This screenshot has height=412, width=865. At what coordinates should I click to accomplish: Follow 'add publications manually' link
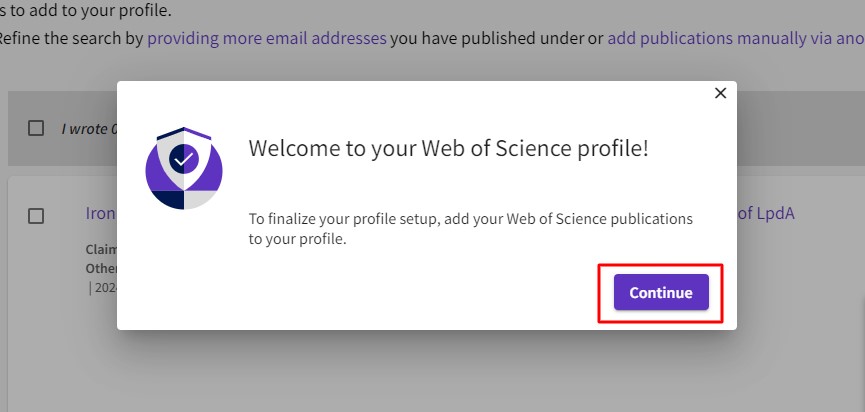[x=735, y=39]
